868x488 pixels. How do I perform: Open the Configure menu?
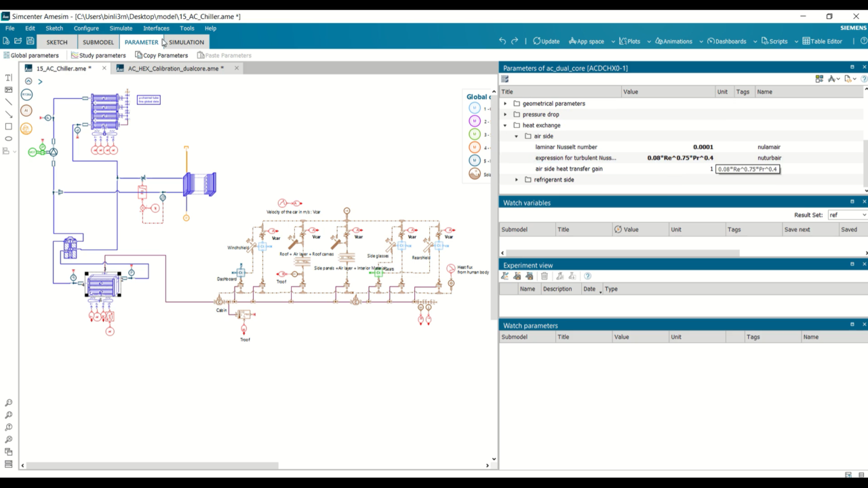coord(86,28)
